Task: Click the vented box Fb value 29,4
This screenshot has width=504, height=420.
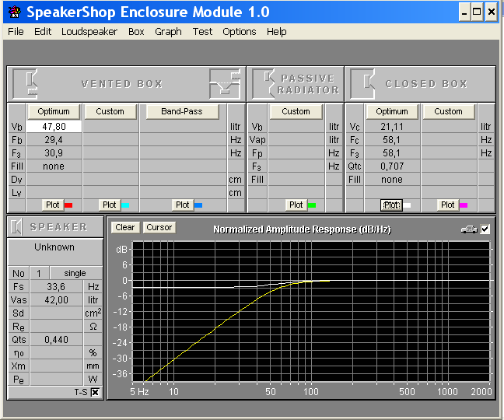Action: point(54,140)
